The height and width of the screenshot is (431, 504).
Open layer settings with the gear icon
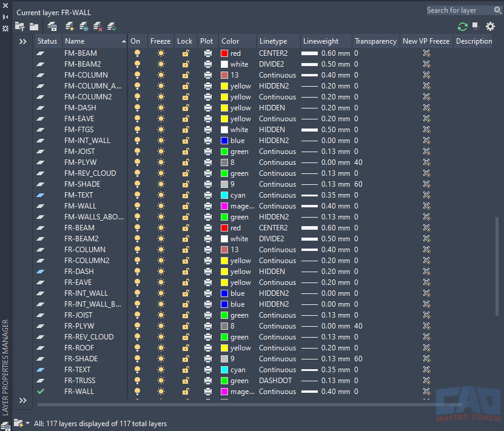[490, 26]
